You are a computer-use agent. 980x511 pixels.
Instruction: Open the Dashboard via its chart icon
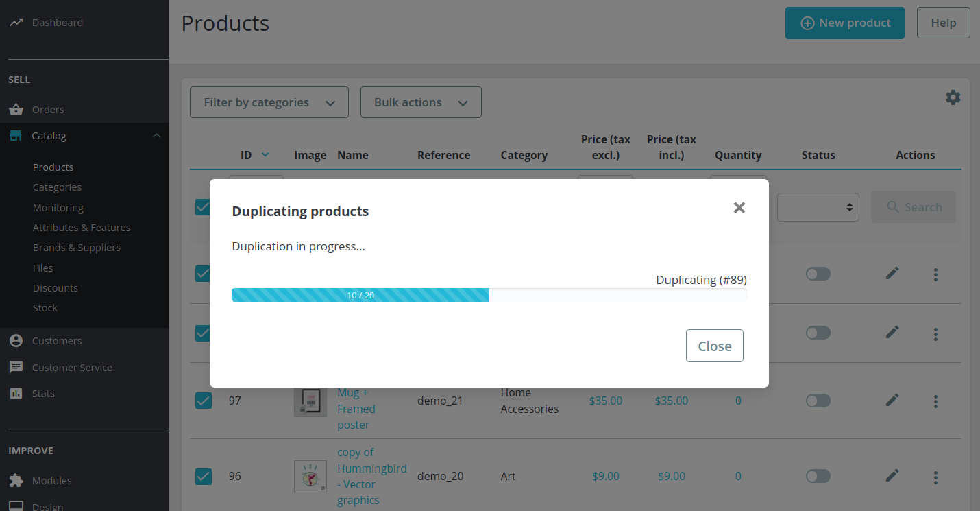click(x=16, y=22)
